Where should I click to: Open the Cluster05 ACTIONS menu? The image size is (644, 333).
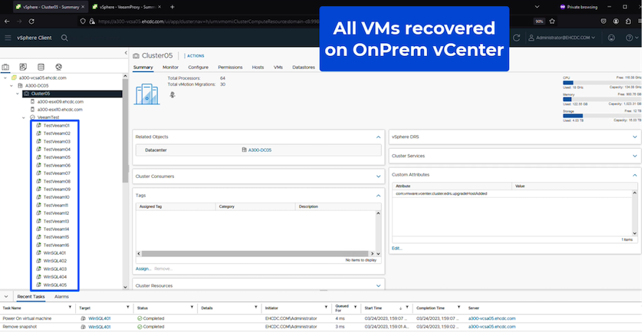(x=194, y=56)
